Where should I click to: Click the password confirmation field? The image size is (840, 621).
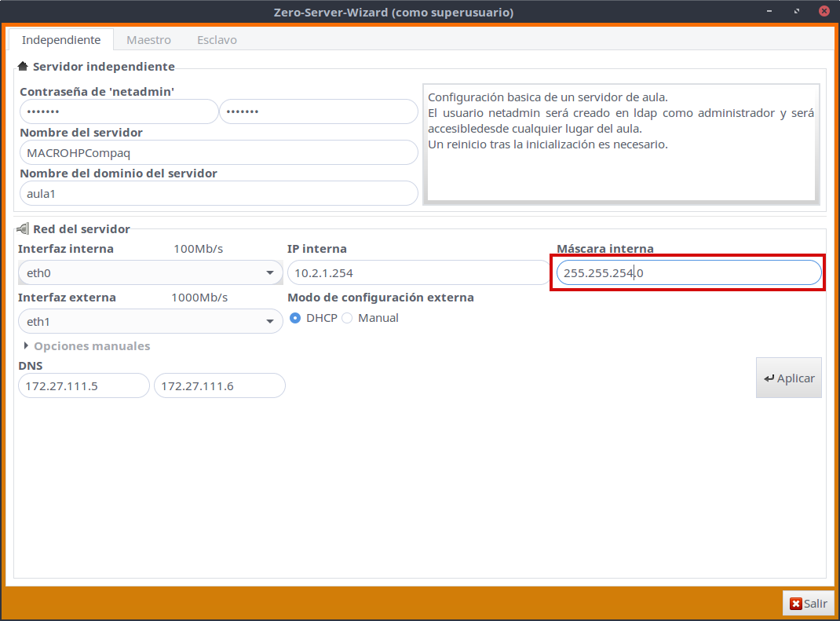318,111
